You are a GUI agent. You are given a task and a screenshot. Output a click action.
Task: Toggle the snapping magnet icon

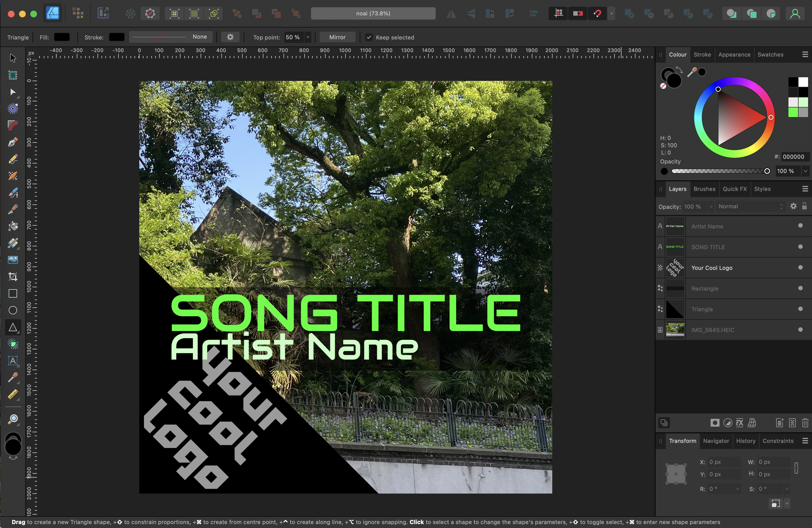pos(597,14)
